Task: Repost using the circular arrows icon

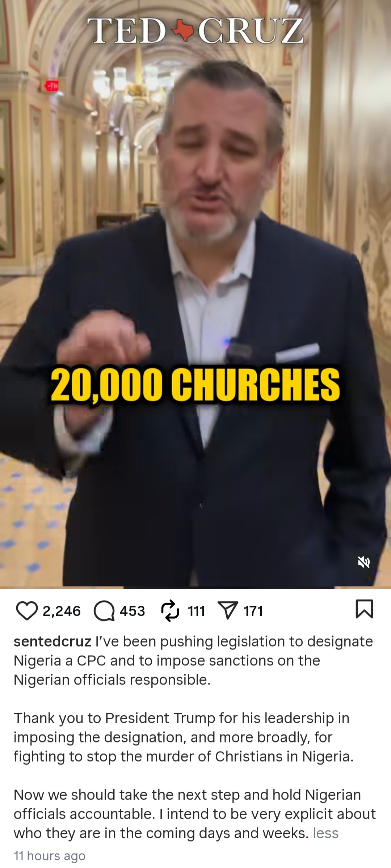Action: pyautogui.click(x=170, y=611)
